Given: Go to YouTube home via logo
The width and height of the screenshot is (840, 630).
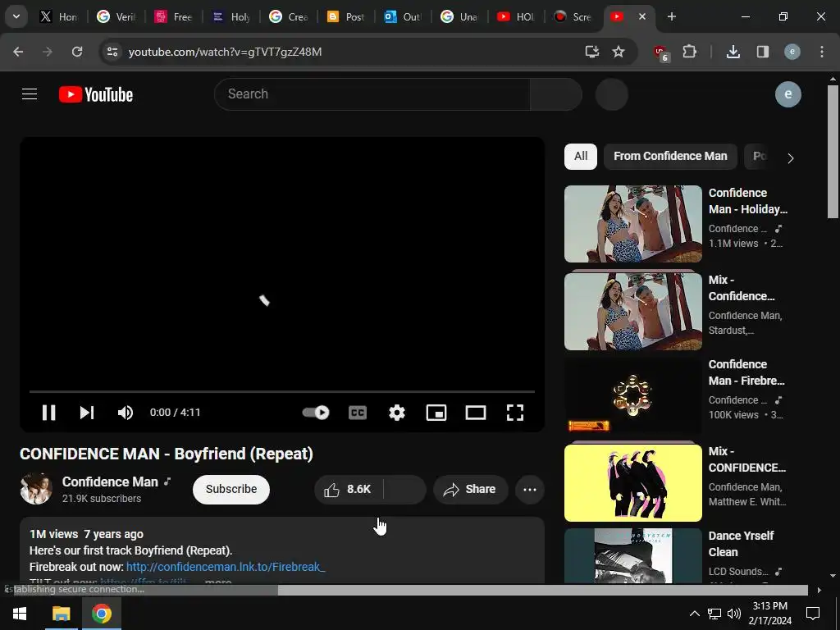Looking at the screenshot, I should (x=96, y=94).
